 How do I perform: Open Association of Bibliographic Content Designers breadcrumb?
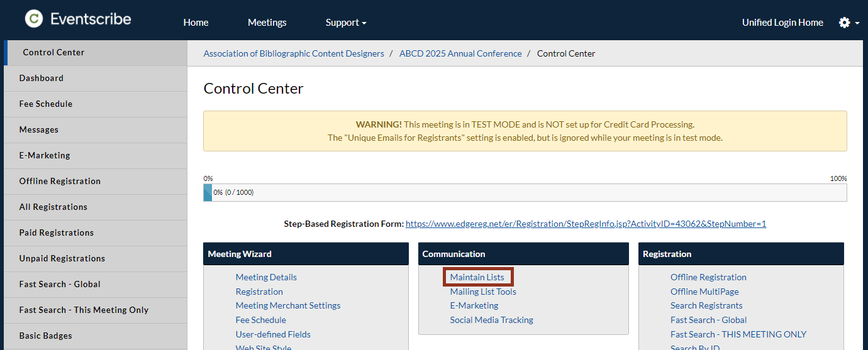(x=294, y=53)
